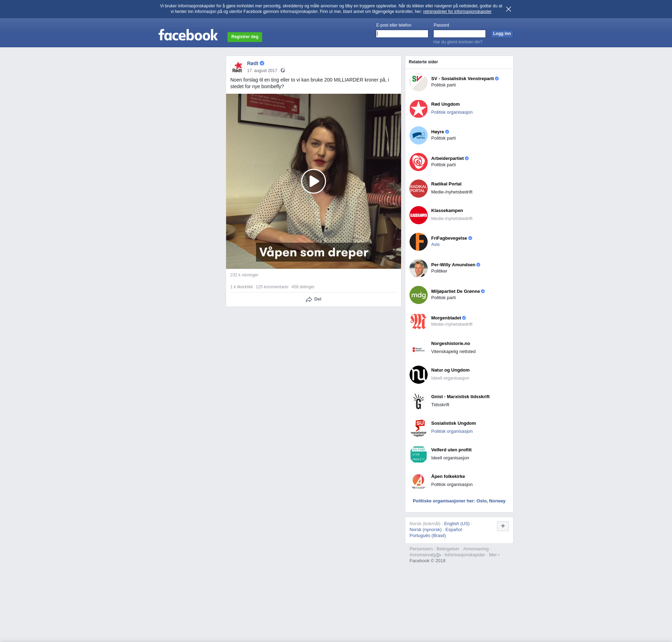Open Personvern footer link
Image resolution: width=672 pixels, height=642 pixels.
pyautogui.click(x=421, y=549)
